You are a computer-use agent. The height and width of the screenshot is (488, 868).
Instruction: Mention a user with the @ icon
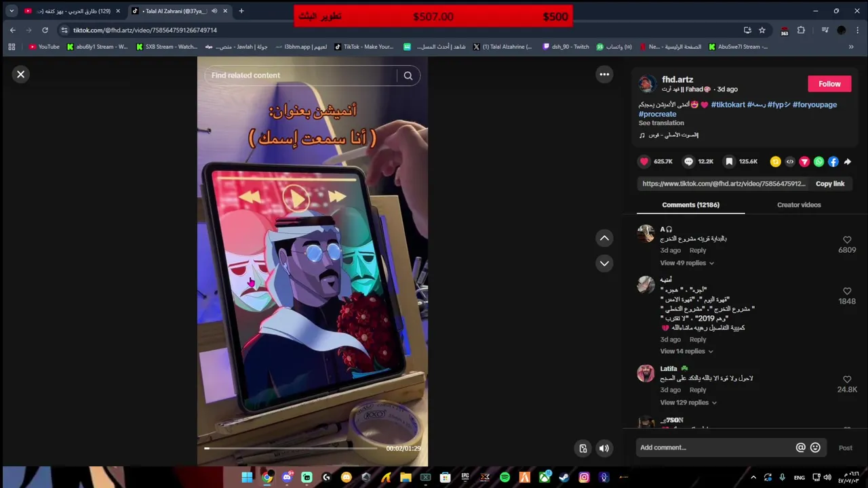coord(801,447)
